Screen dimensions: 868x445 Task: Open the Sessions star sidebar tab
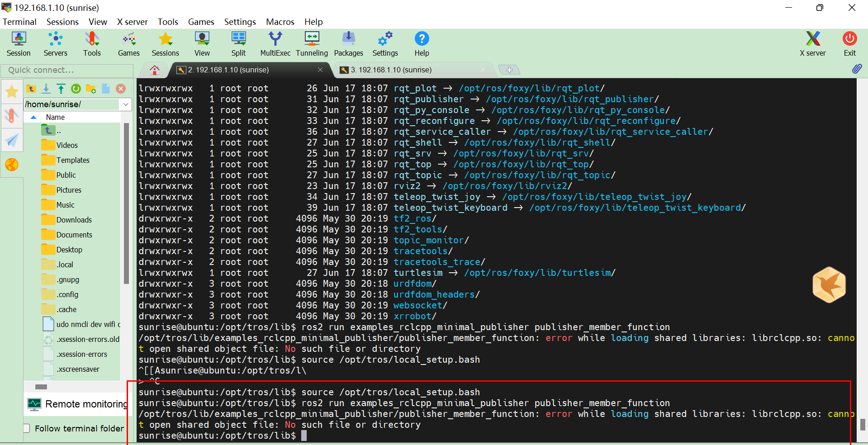(12, 92)
